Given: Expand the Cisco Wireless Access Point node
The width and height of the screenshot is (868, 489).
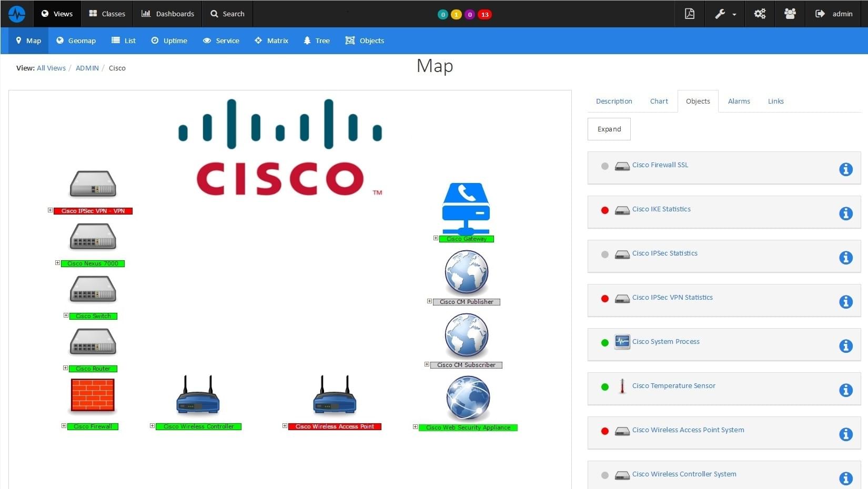Looking at the screenshot, I should [285, 426].
